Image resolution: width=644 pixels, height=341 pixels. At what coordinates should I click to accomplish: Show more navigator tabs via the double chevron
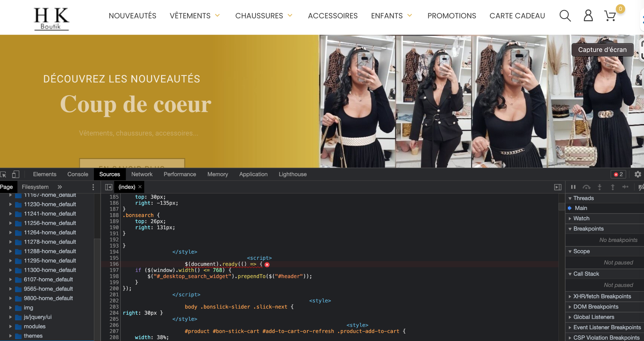click(60, 187)
